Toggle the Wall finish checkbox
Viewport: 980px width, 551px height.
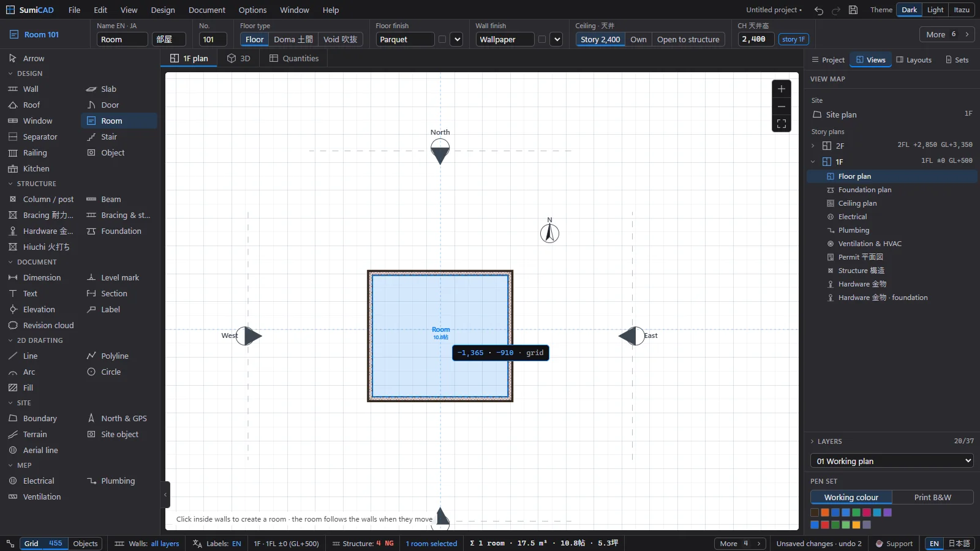pos(542,40)
